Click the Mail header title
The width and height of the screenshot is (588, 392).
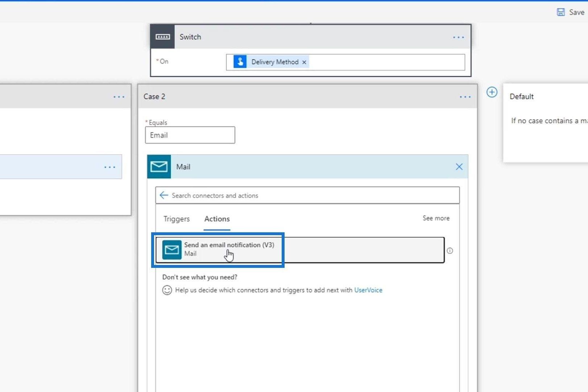point(183,167)
